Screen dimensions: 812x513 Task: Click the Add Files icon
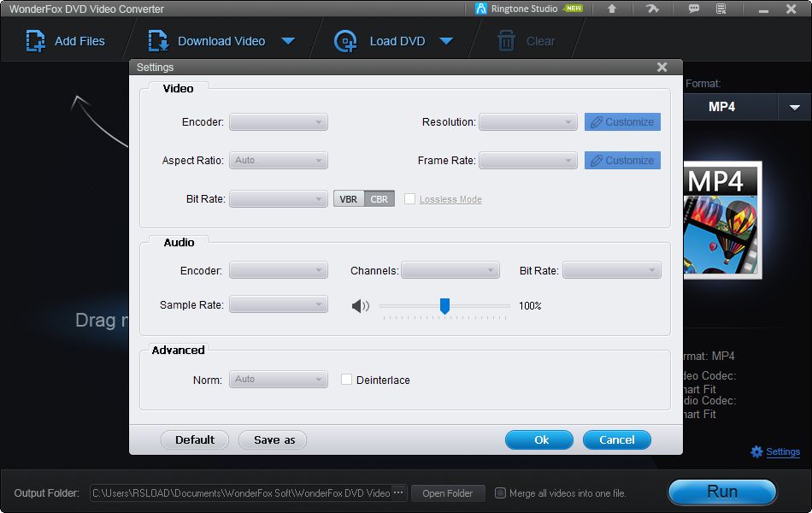(35, 41)
